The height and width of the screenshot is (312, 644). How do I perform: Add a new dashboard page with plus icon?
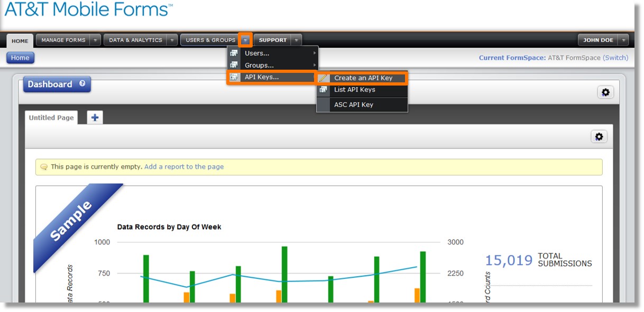click(x=95, y=118)
